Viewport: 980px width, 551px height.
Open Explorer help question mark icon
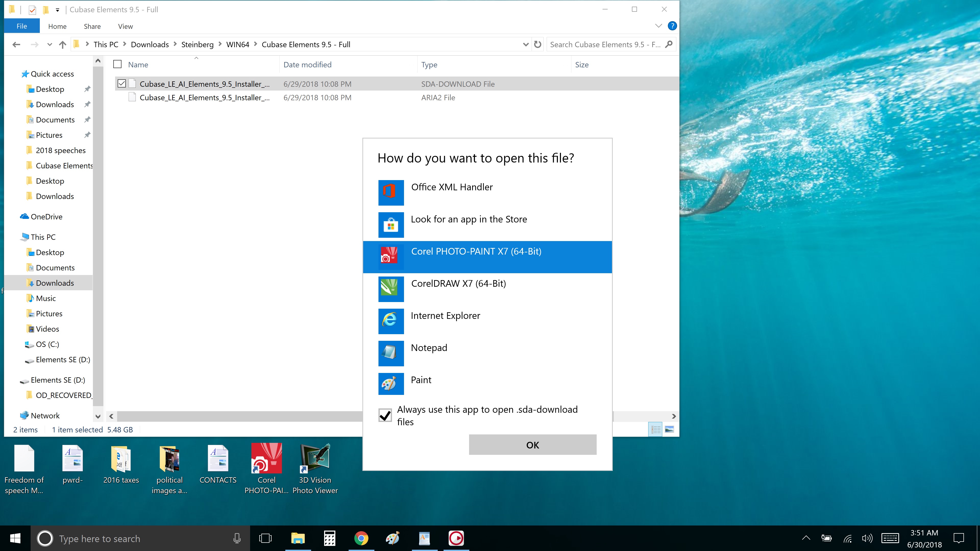tap(672, 26)
